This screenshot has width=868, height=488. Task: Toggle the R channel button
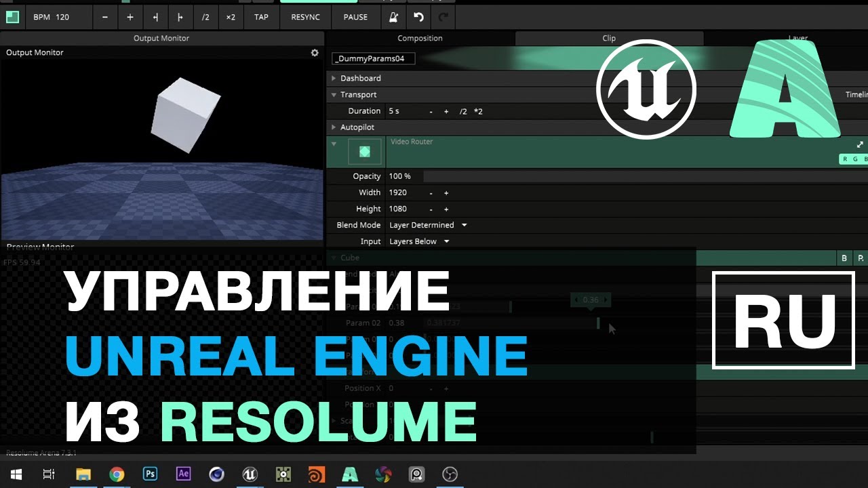[845, 159]
